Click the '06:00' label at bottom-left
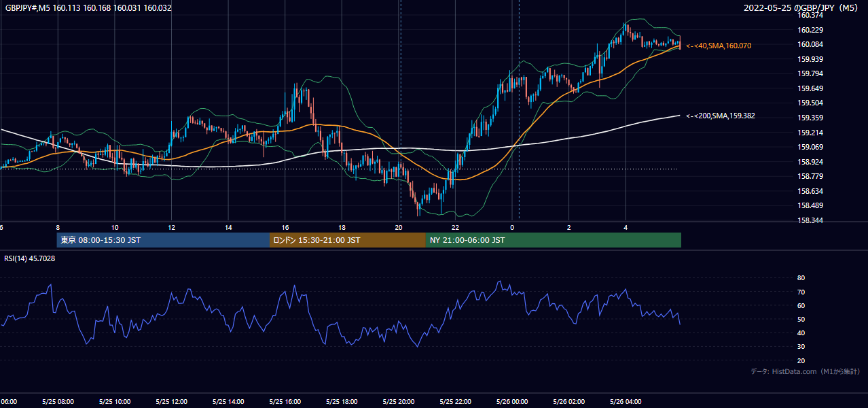The height and width of the screenshot is (408, 868). [x=8, y=402]
